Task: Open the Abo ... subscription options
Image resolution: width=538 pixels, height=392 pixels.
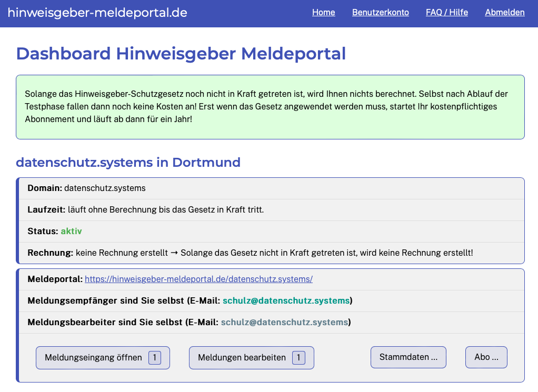Action: click(486, 357)
